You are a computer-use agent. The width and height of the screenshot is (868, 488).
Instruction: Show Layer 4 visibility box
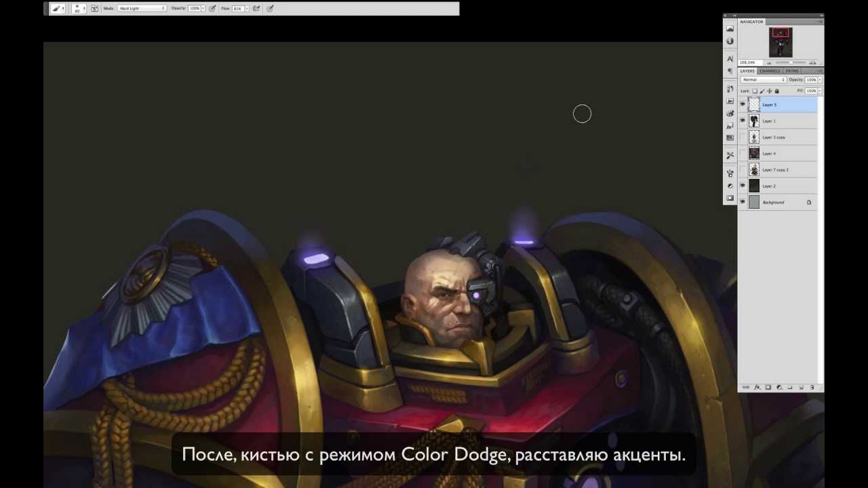(x=743, y=153)
